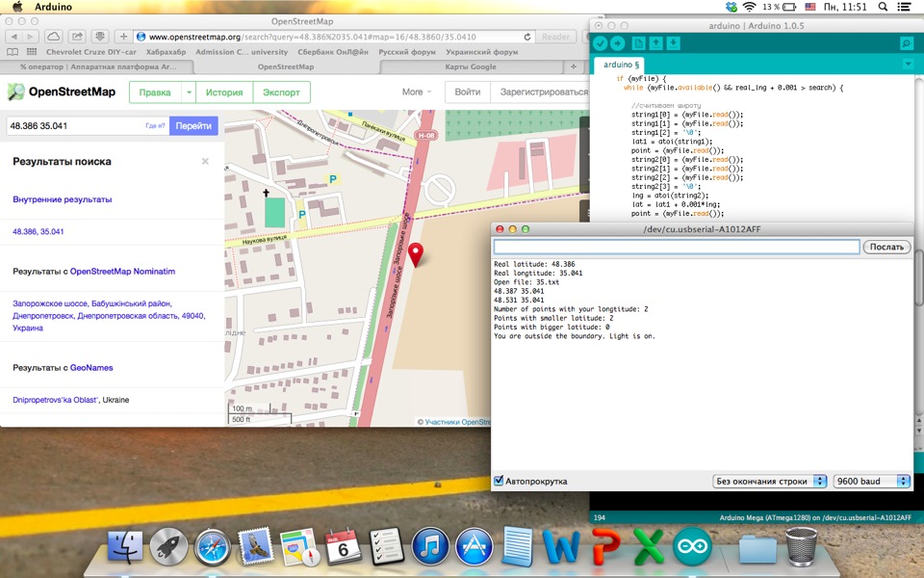Viewport: 924px width, 578px height.
Task: Click the История button
Action: pyautogui.click(x=224, y=92)
